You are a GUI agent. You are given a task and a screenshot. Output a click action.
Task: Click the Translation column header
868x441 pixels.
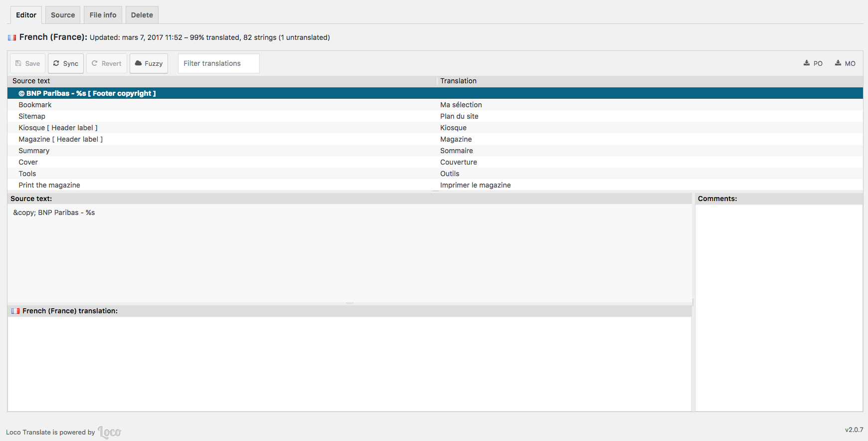(650, 81)
